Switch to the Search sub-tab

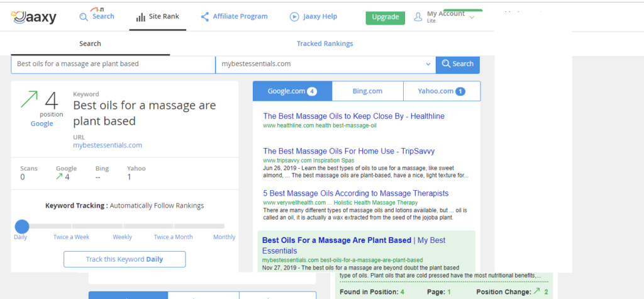click(x=90, y=43)
